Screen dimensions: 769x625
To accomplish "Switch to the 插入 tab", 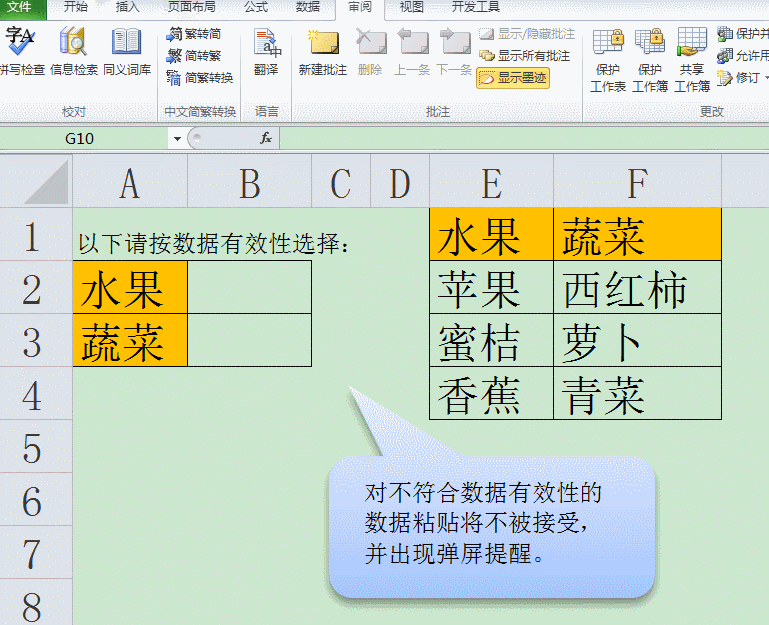I will click(128, 7).
